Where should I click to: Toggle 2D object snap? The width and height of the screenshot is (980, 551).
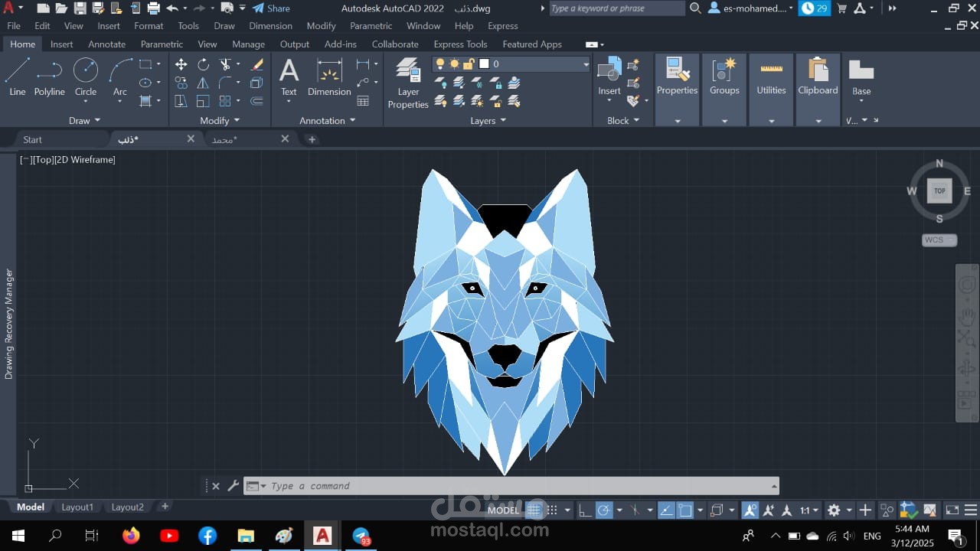pyautogui.click(x=685, y=510)
